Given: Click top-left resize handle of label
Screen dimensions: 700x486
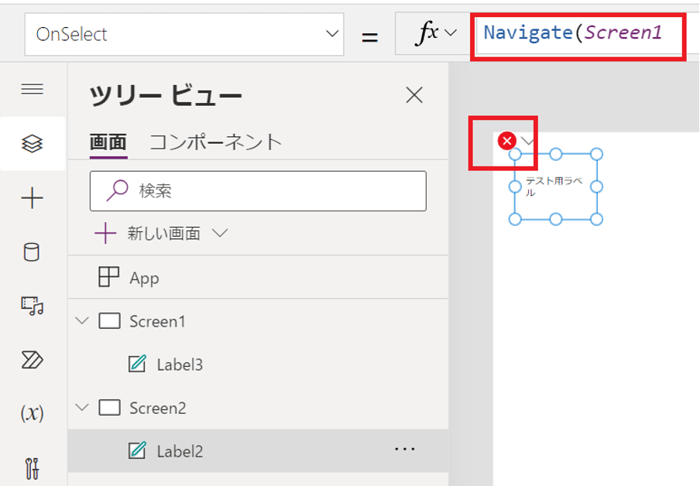Looking at the screenshot, I should [x=515, y=154].
